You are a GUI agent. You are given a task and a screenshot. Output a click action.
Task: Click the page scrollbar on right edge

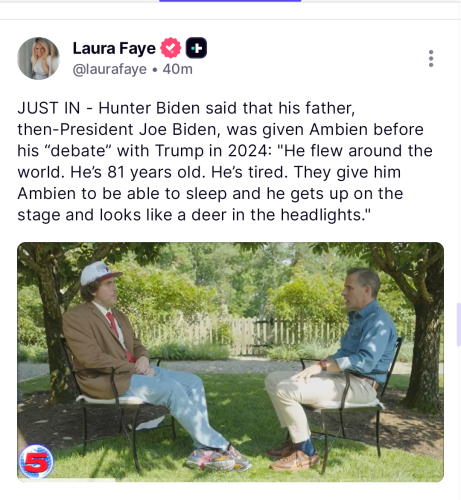459,324
